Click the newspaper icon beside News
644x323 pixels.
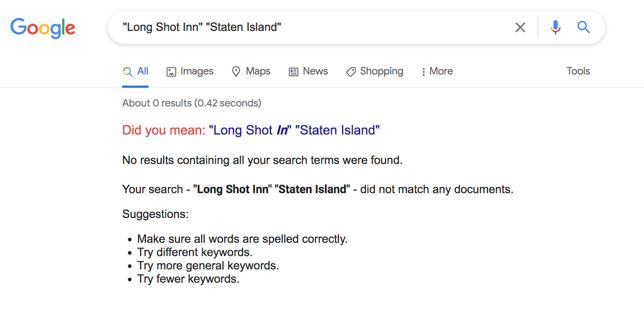[294, 72]
